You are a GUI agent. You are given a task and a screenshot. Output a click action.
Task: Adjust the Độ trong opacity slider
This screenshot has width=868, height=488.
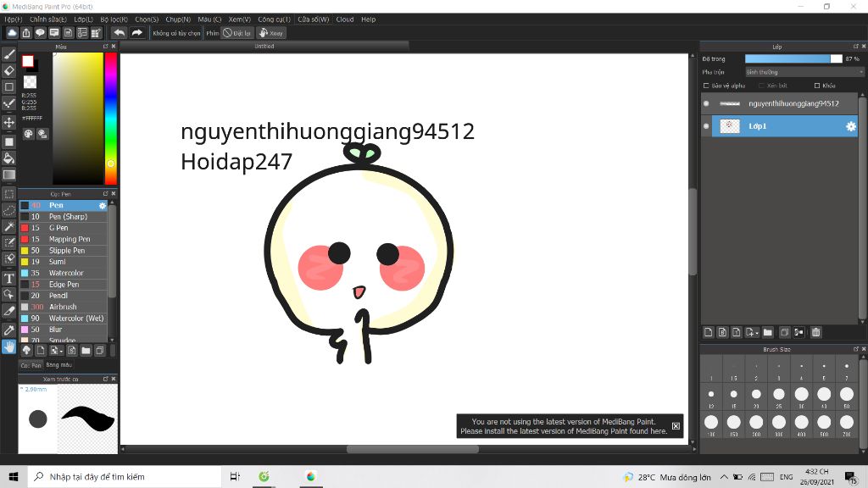(x=793, y=58)
